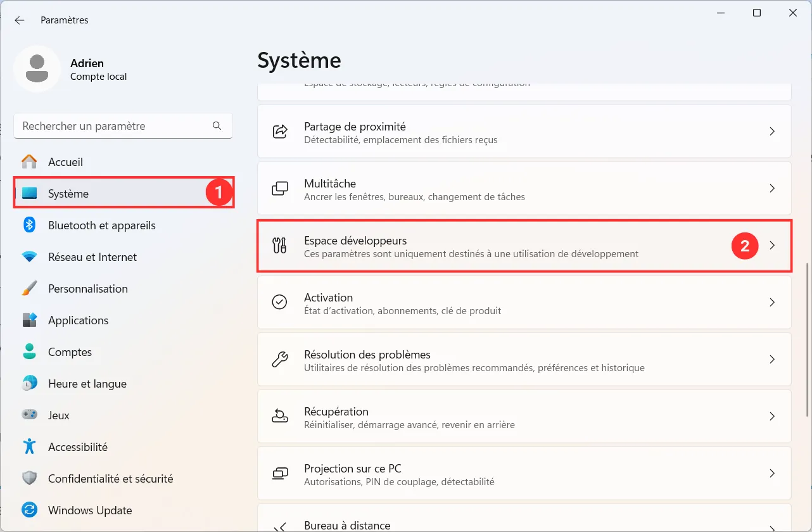Click the Activation title text
Viewport: 812px width, 532px height.
point(328,298)
